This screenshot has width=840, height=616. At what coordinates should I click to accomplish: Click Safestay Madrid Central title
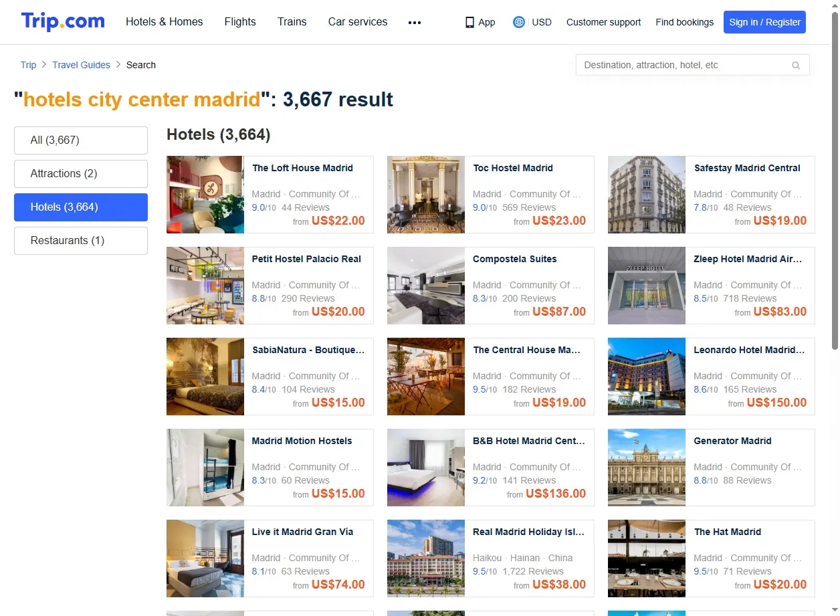tap(747, 168)
